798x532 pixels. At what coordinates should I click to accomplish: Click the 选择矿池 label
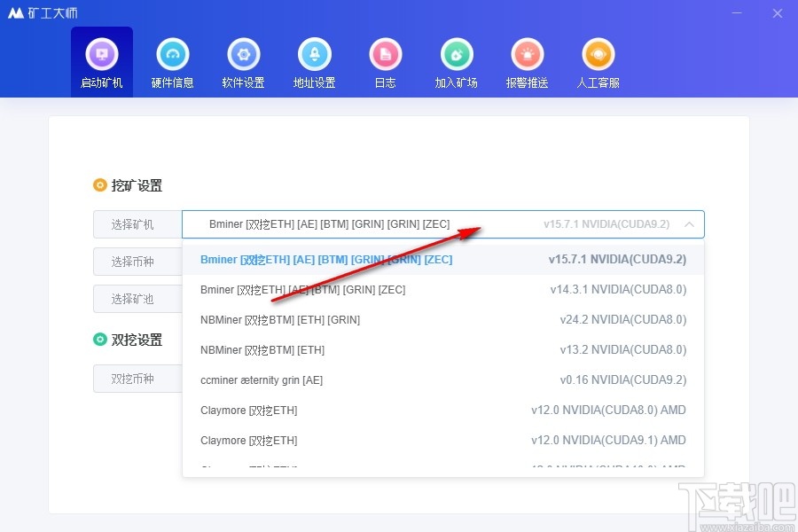132,299
